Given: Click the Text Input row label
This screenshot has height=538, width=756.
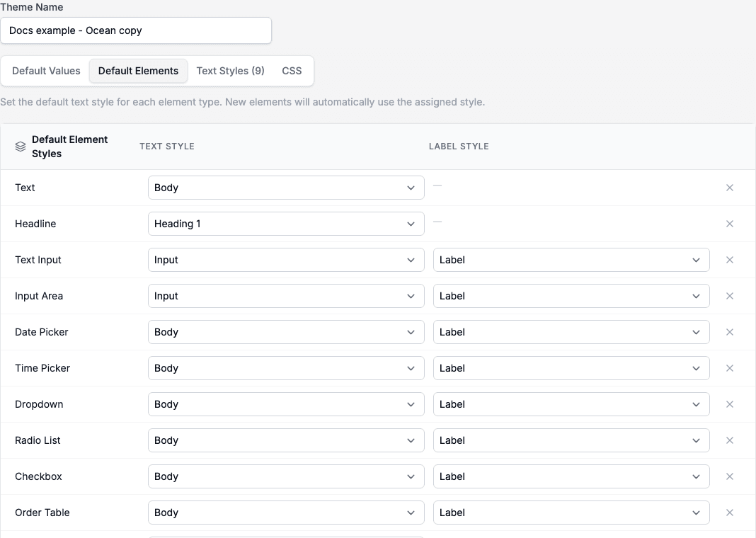Looking at the screenshot, I should pos(38,260).
